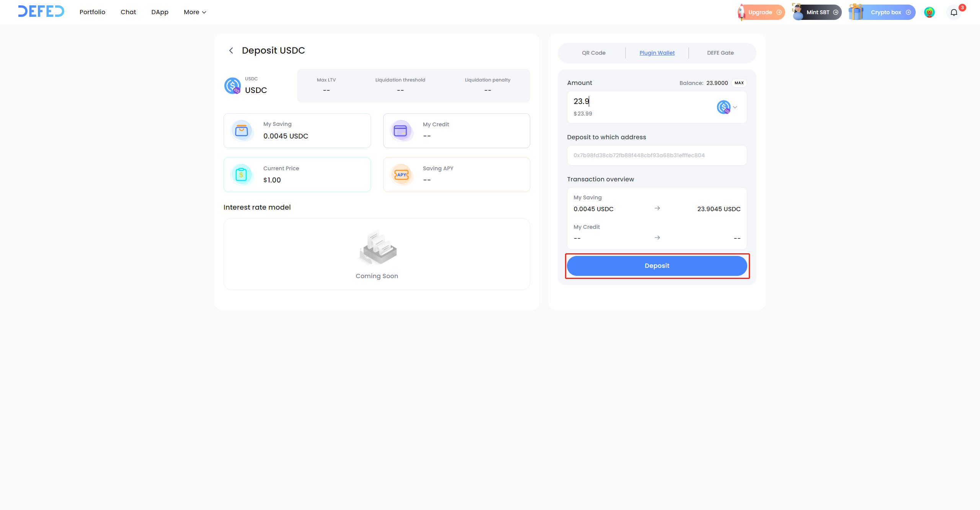The height and width of the screenshot is (510, 980).
Task: Click the USDC coin icon on left
Action: 232,86
